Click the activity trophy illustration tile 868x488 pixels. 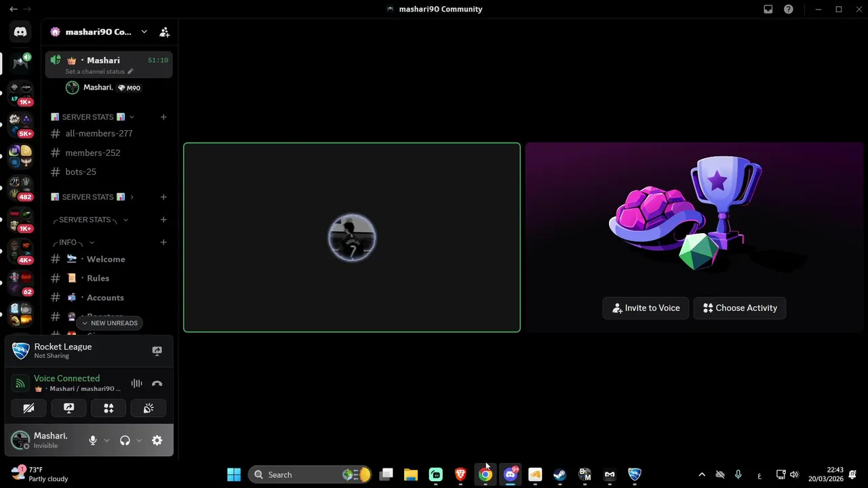point(694,237)
